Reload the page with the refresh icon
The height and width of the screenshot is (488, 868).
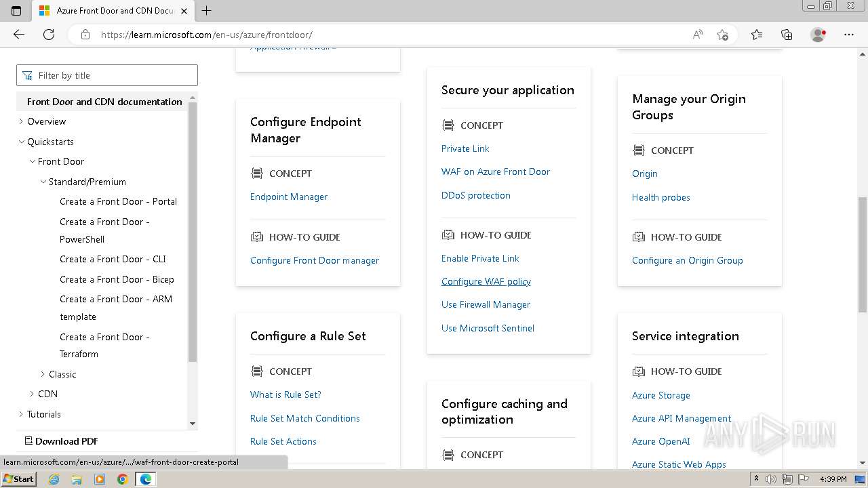49,35
